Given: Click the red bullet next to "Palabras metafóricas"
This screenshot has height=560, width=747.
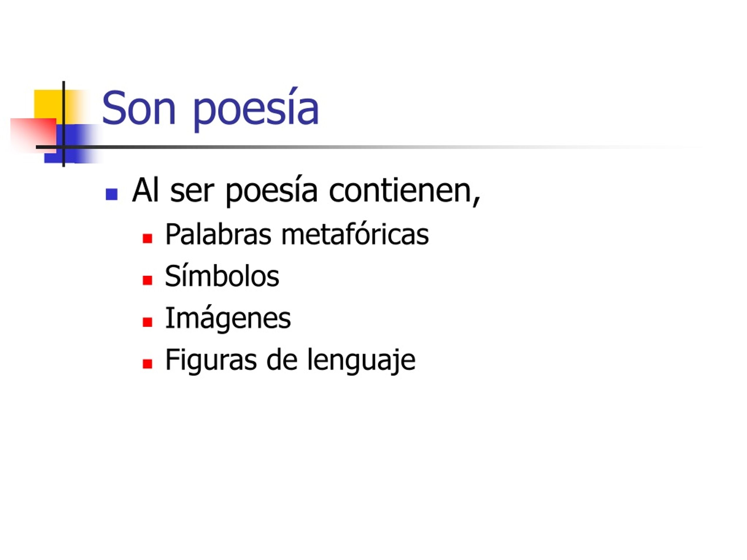Looking at the screenshot, I should point(147,238).
